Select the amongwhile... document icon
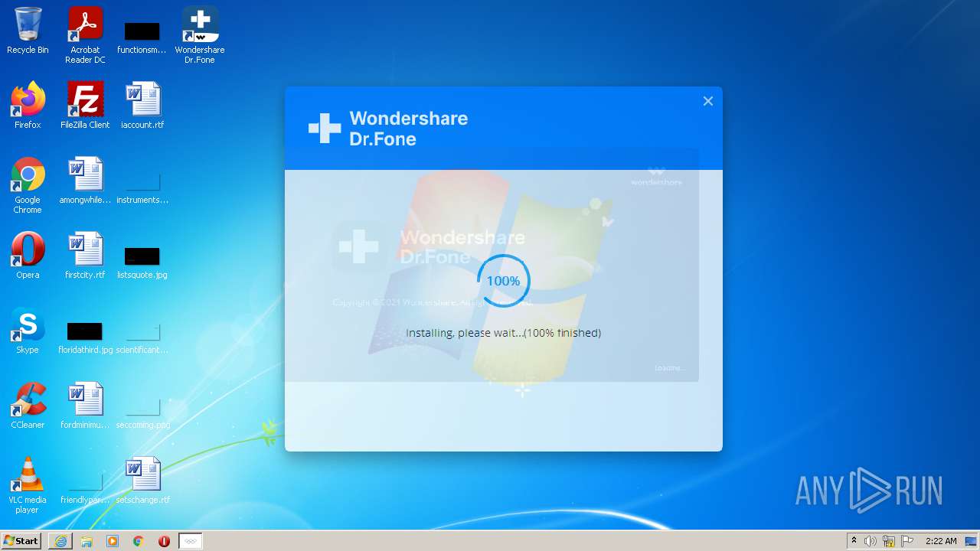Image resolution: width=980 pixels, height=551 pixels. coord(85,181)
